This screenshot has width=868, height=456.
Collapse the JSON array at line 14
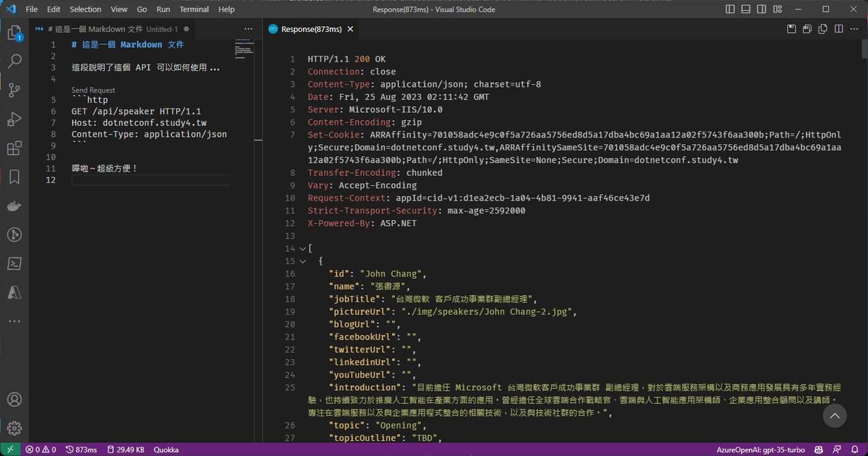coord(302,248)
